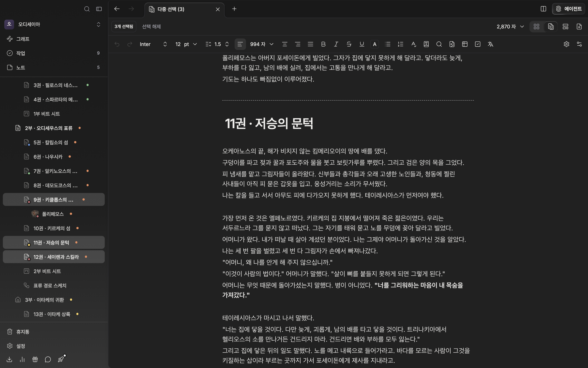Viewport: 588px width, 368px height.
Task: Go forward in navigation history
Action: pyautogui.click(x=131, y=9)
